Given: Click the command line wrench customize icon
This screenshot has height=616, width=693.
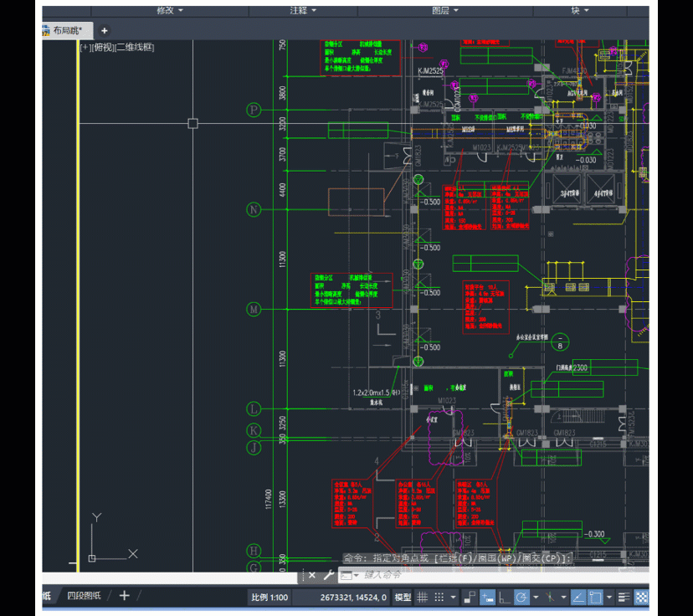Looking at the screenshot, I should [328, 575].
